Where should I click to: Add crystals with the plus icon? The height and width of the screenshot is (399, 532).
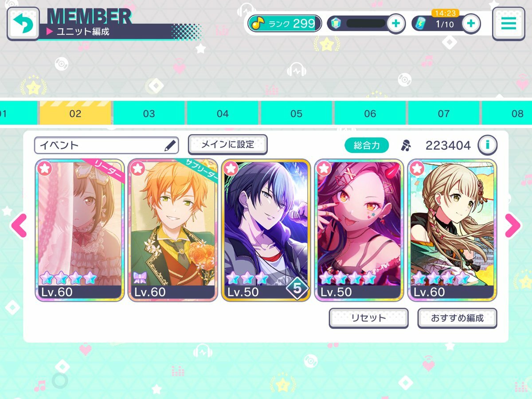pyautogui.click(x=396, y=23)
